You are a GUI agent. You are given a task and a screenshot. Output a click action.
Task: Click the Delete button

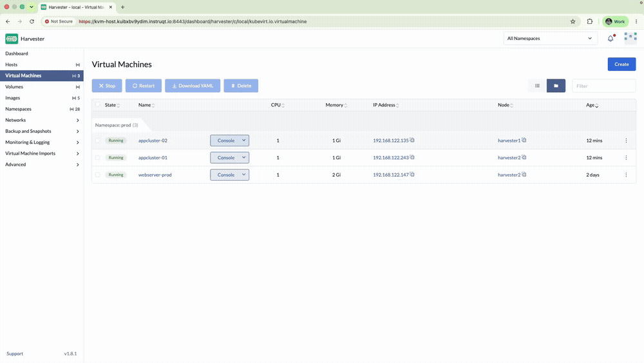click(241, 86)
